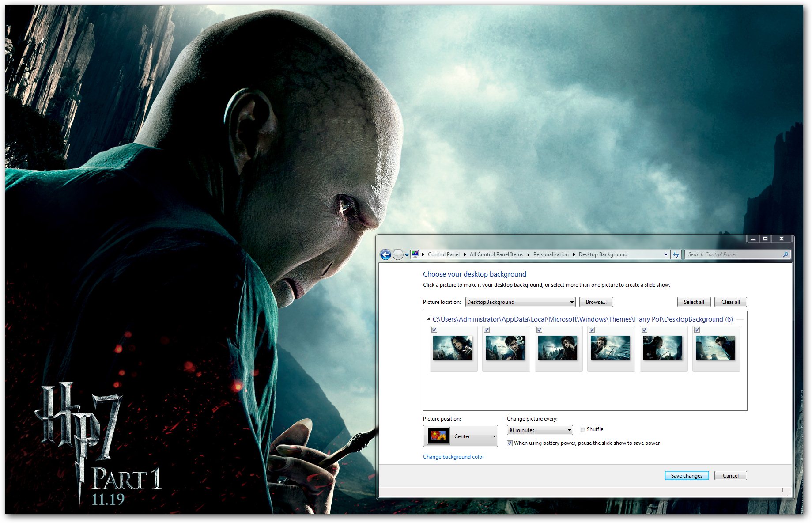Click the search magnifier icon
Viewport: 812px width, 523px height.
point(786,254)
